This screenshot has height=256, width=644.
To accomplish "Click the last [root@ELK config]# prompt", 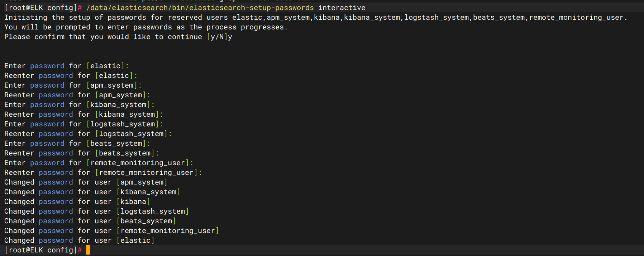I will click(x=43, y=250).
